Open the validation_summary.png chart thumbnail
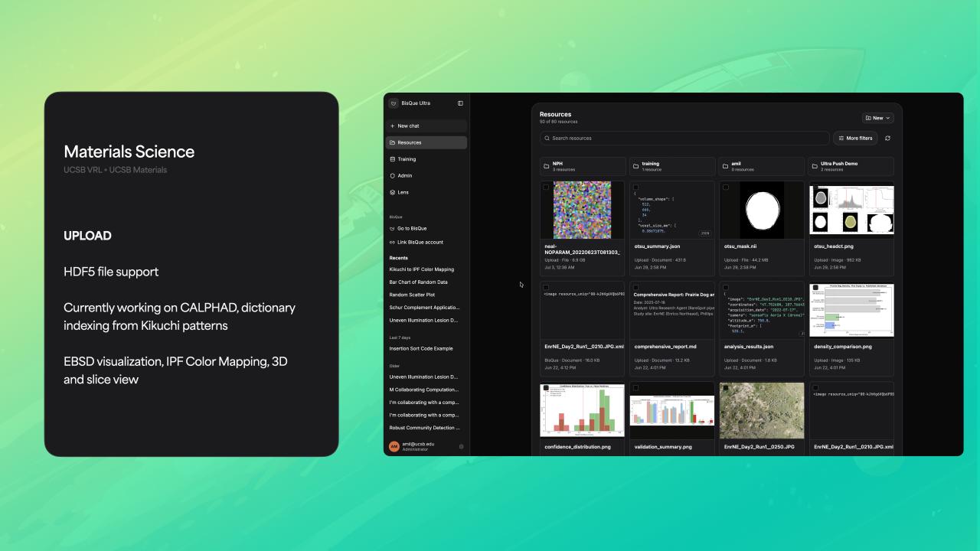Viewport: 980px width, 551px height. pyautogui.click(x=672, y=410)
